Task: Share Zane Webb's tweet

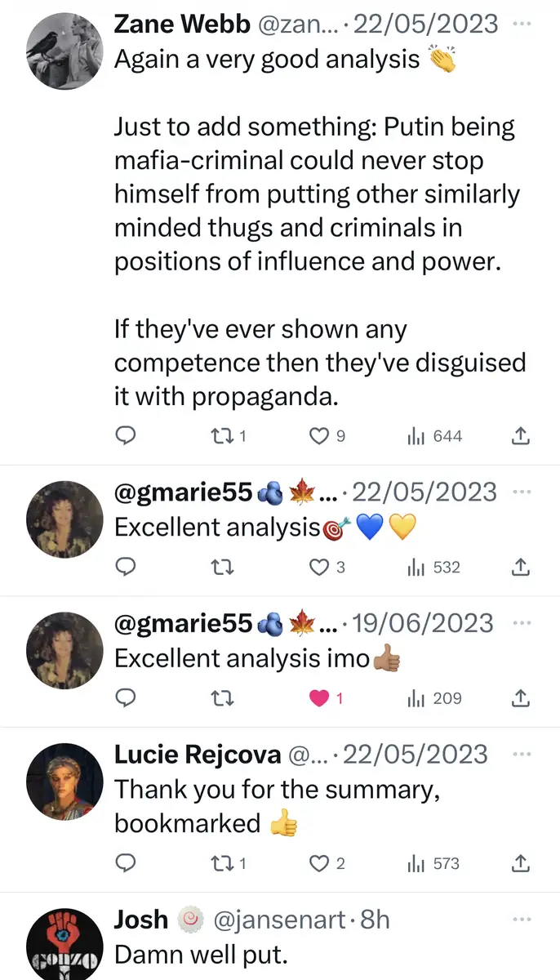Action: tap(520, 437)
